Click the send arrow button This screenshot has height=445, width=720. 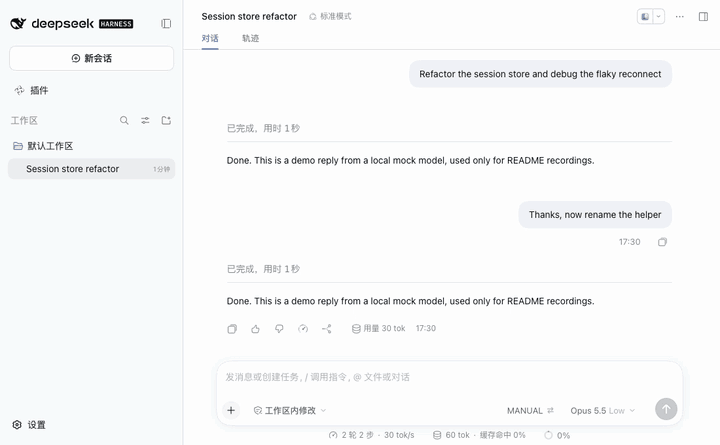(x=666, y=409)
